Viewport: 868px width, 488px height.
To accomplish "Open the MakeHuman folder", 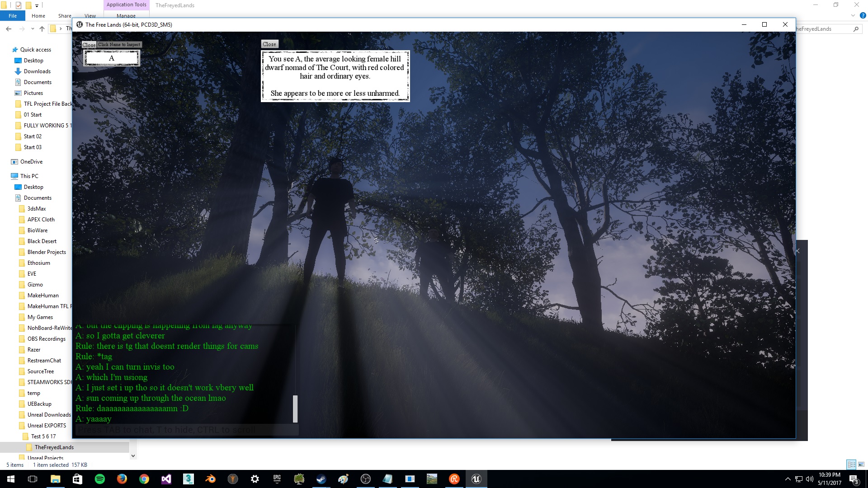I will click(43, 296).
